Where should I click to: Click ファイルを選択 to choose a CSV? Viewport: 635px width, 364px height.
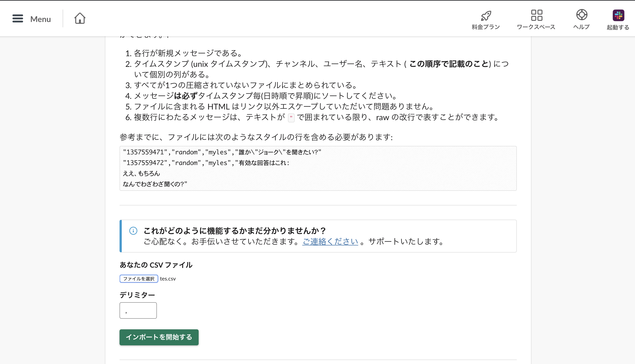(139, 278)
